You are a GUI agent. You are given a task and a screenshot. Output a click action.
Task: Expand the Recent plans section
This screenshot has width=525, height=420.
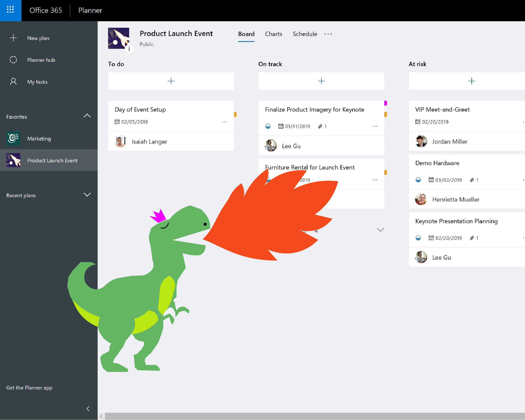coord(87,194)
